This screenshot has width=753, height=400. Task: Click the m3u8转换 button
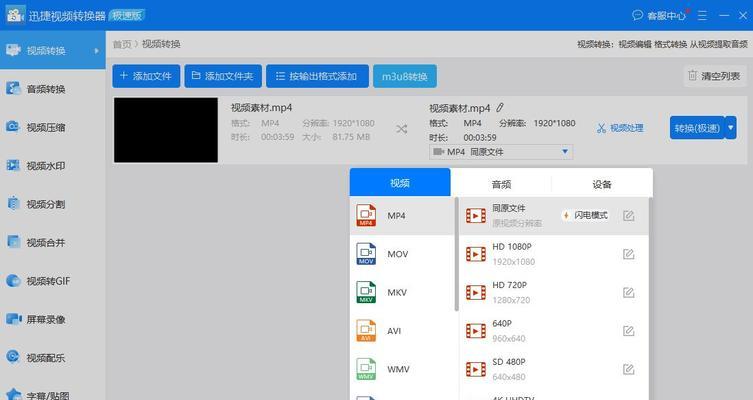click(405, 76)
